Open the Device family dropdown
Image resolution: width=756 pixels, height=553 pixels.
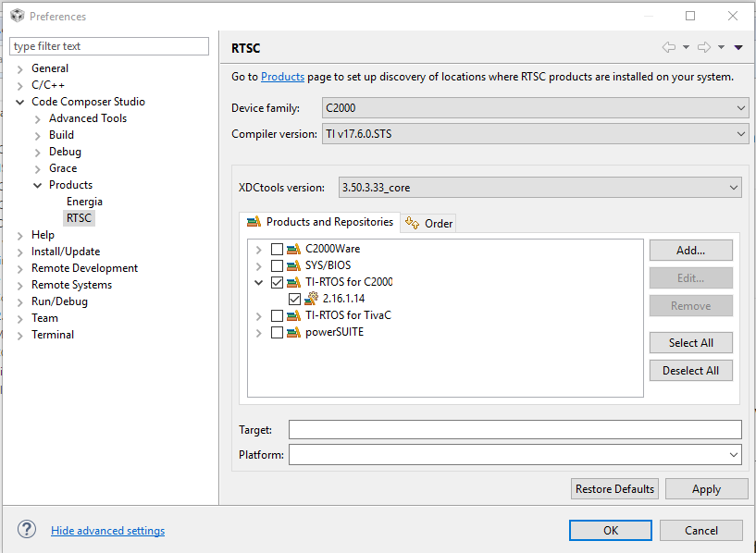535,108
